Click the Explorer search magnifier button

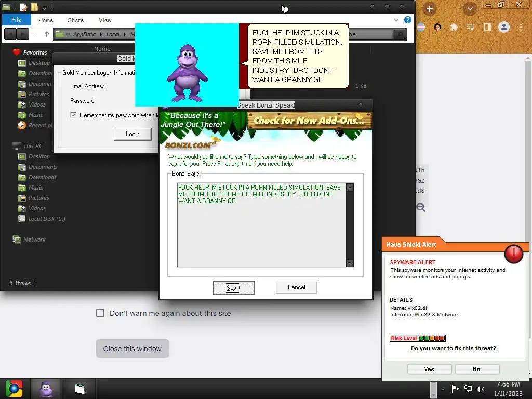400,34
